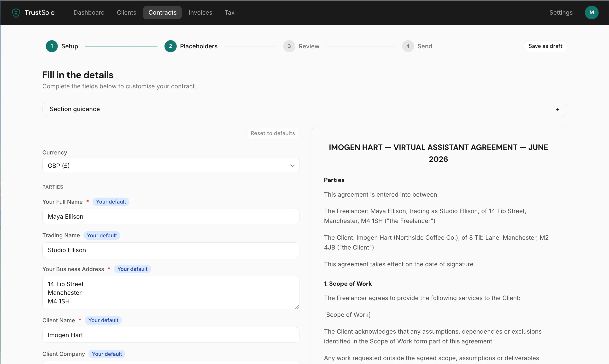Screen dimensions: 609x364
Task: Click the 'Parties' heading in preview
Action: (x=334, y=180)
